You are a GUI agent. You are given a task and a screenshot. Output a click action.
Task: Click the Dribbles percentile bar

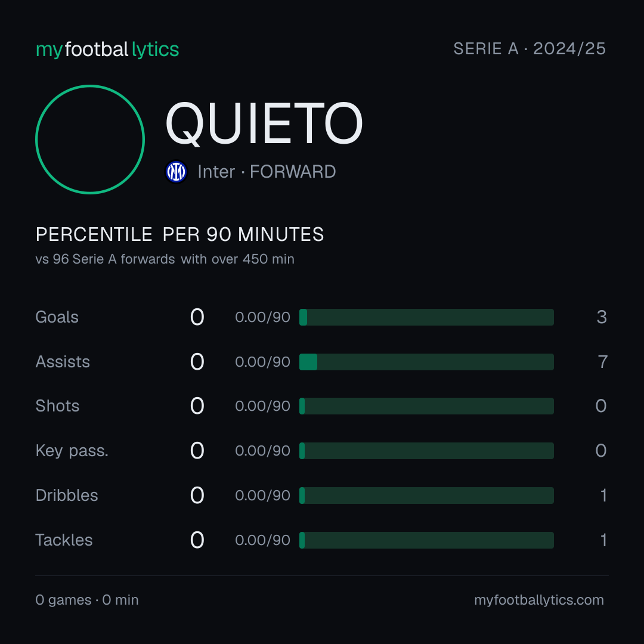pos(426,496)
